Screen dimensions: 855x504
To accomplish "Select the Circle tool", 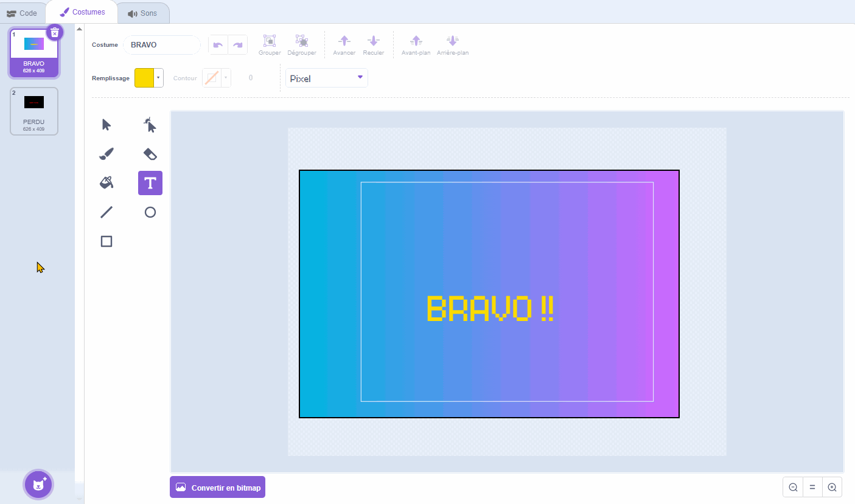I will click(150, 212).
